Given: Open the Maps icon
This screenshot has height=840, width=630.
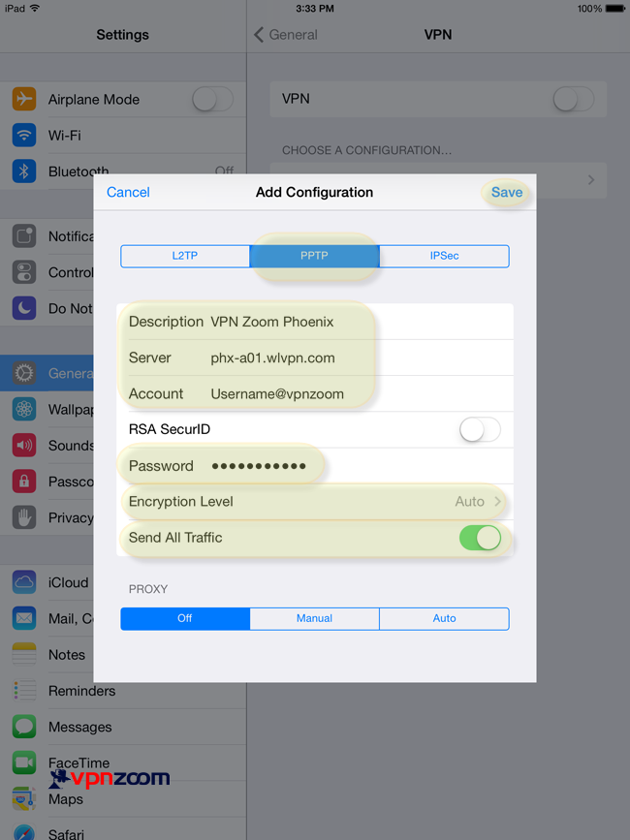Looking at the screenshot, I should point(24,798).
